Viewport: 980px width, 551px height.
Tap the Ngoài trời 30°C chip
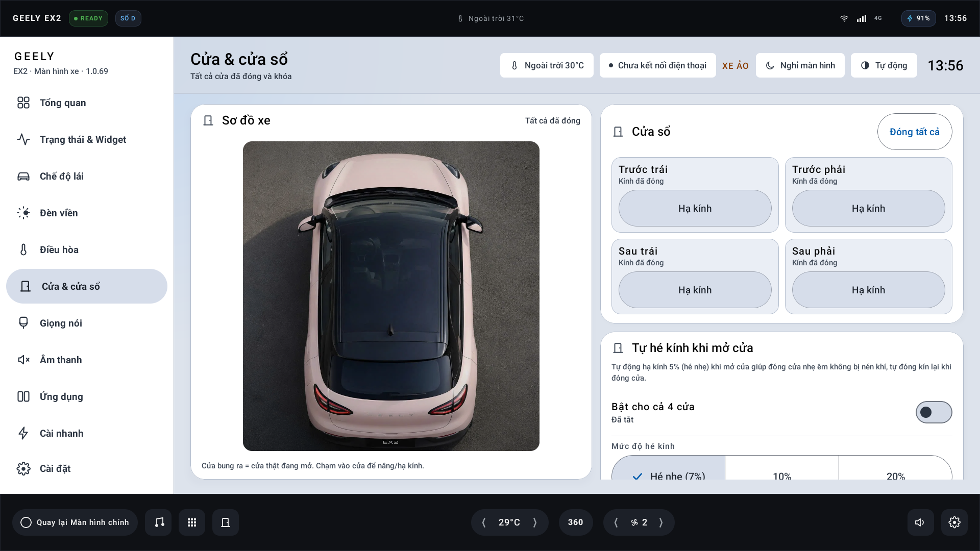coord(547,65)
